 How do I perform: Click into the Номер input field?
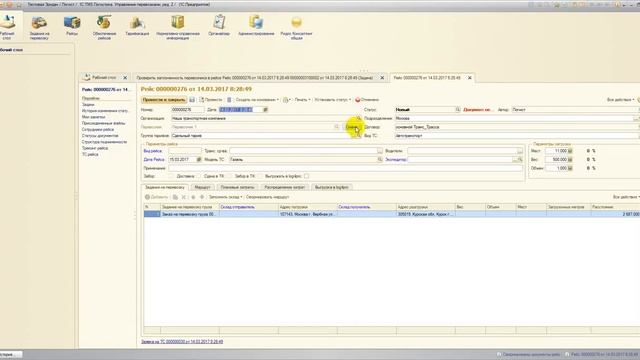point(187,110)
